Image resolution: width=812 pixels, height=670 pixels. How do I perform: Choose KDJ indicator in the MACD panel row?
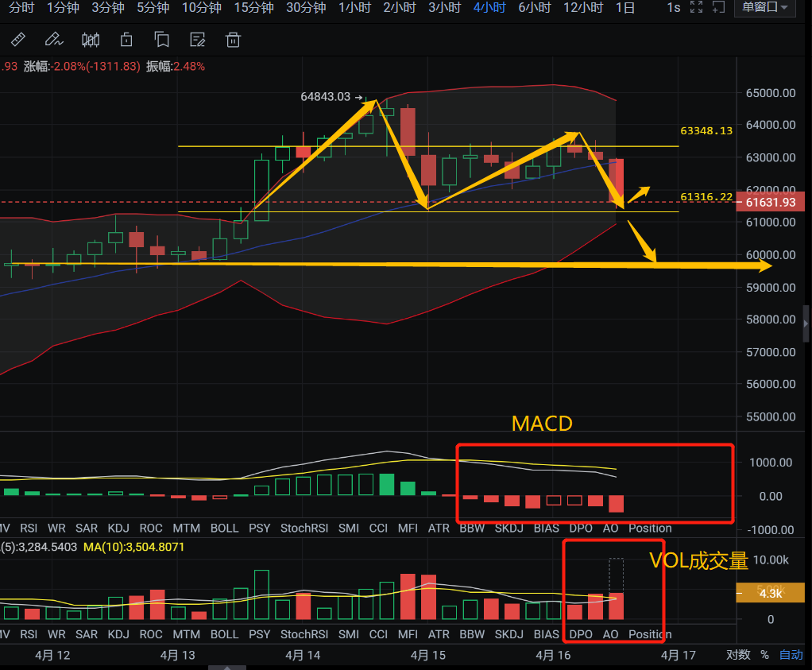[x=118, y=528]
